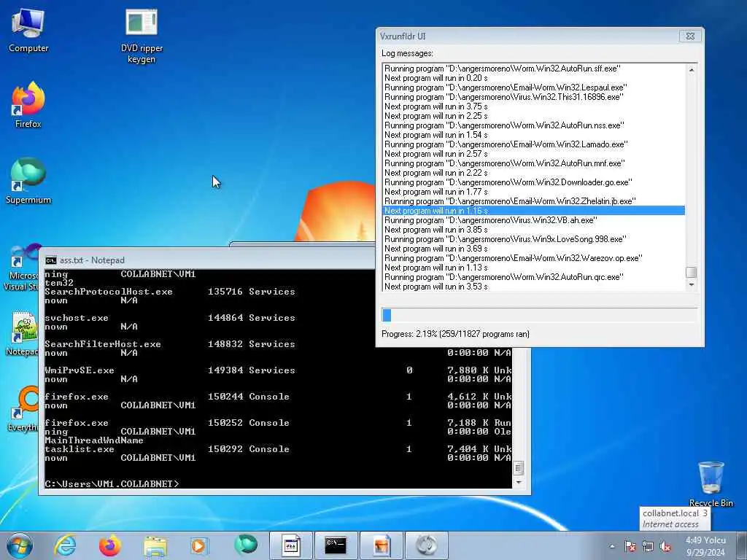Switch to the orange document taskbar button
The image size is (747, 560).
381,545
